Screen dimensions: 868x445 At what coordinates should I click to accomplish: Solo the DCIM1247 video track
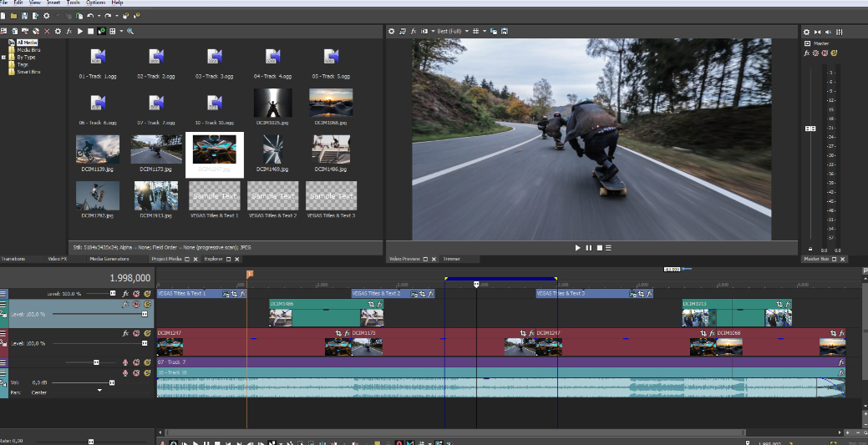click(146, 333)
